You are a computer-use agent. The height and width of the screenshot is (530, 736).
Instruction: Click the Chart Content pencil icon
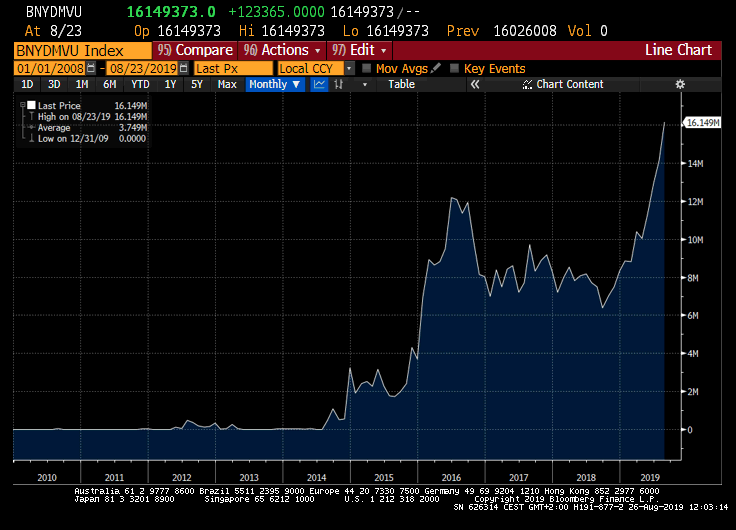[528, 85]
